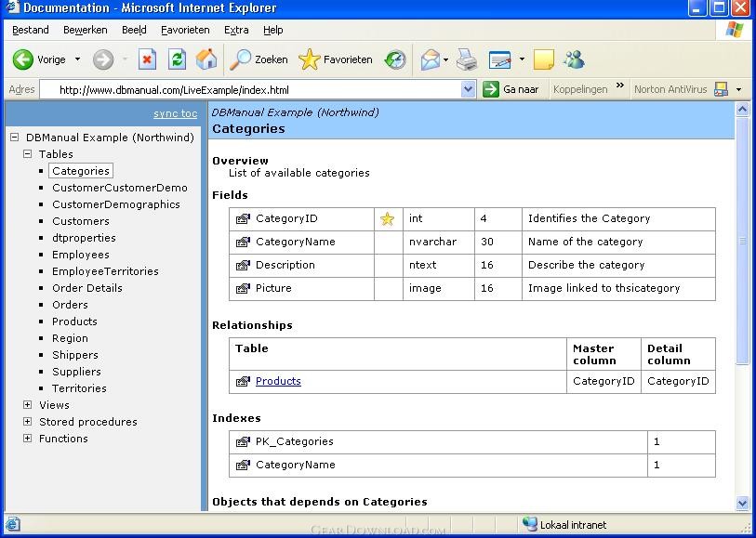
Task: Click the Windows flag logo
Action: [735, 30]
